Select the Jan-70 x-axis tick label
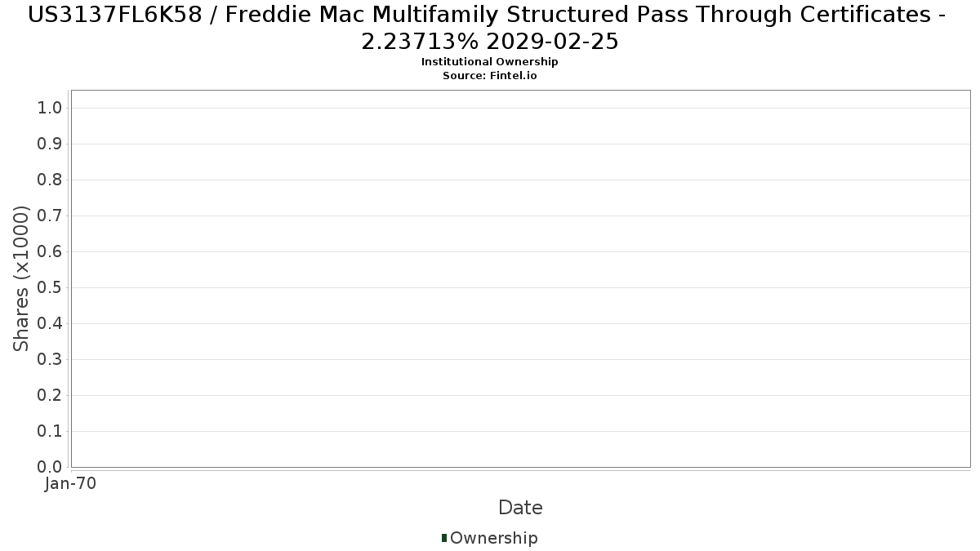This screenshot has width=980, height=551. [71, 484]
